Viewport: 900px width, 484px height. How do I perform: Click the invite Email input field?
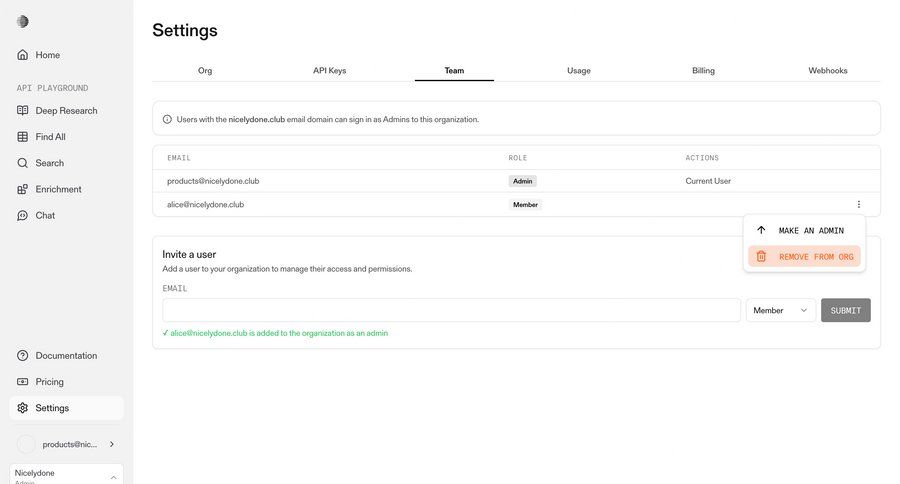451,310
